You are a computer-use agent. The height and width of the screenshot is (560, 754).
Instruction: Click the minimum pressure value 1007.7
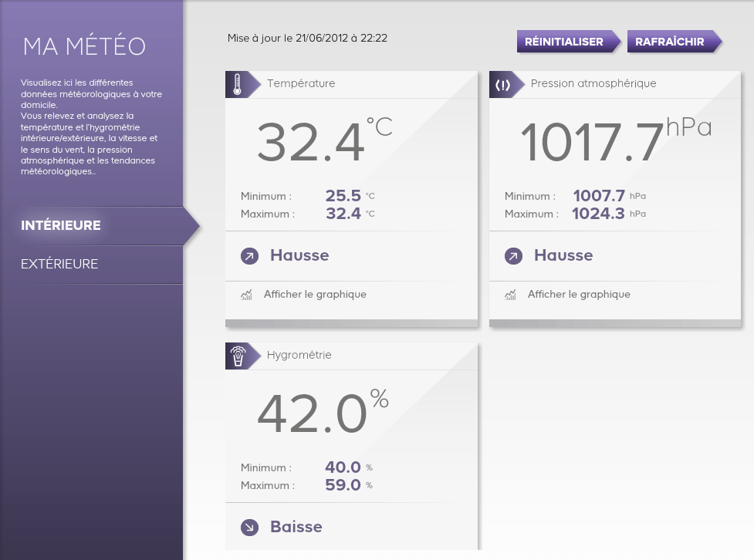pyautogui.click(x=599, y=196)
